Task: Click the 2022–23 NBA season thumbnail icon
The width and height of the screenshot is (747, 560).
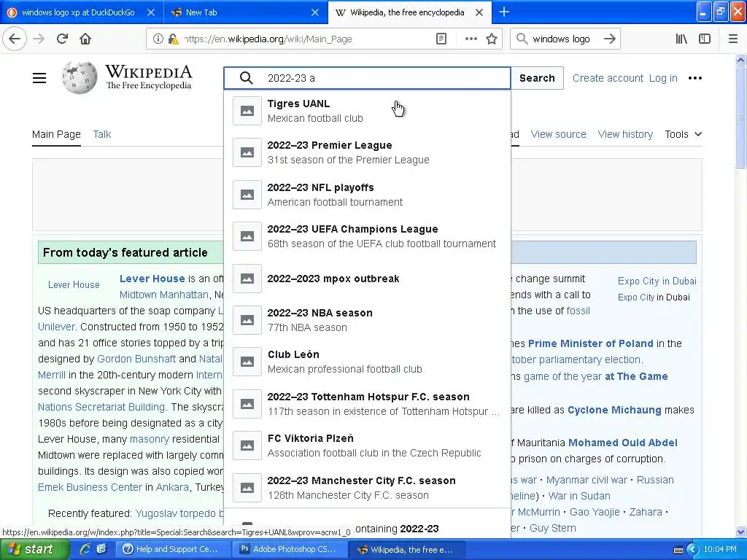Action: 247,320
